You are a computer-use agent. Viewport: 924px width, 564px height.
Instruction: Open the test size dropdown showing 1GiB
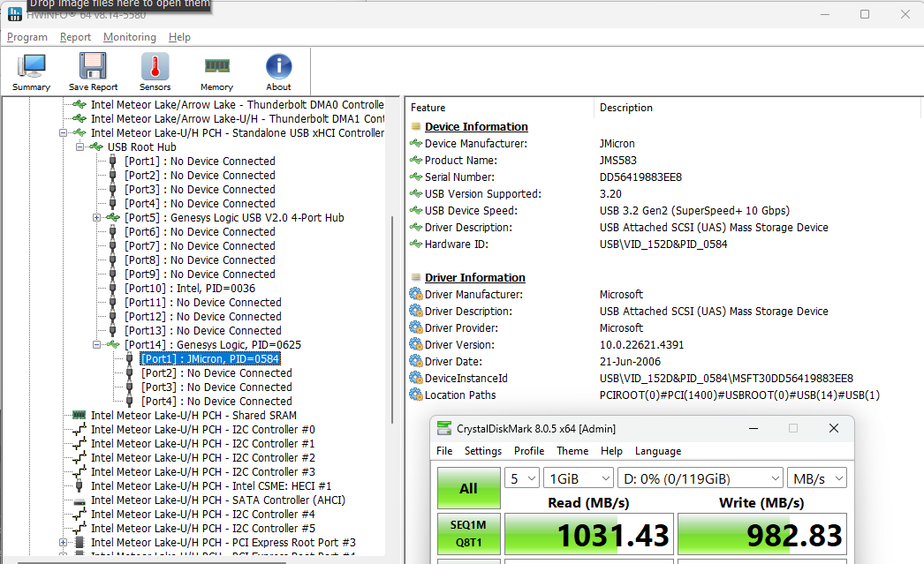point(579,478)
